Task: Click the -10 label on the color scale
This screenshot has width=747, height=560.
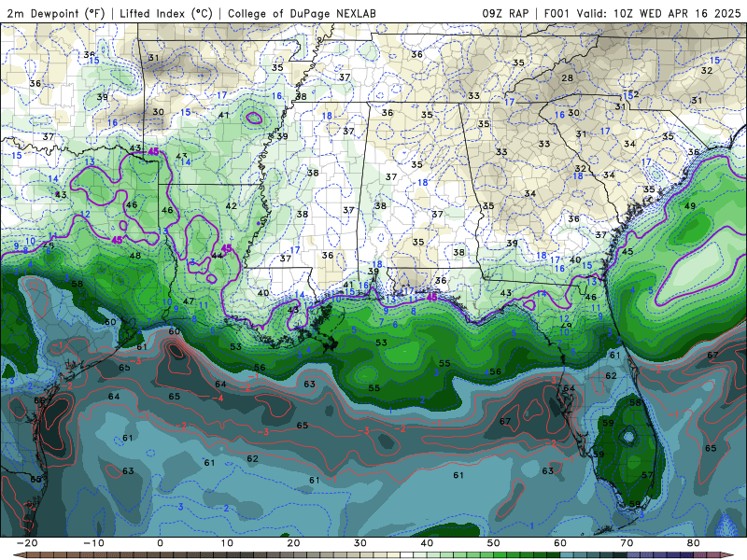Action: [x=94, y=543]
